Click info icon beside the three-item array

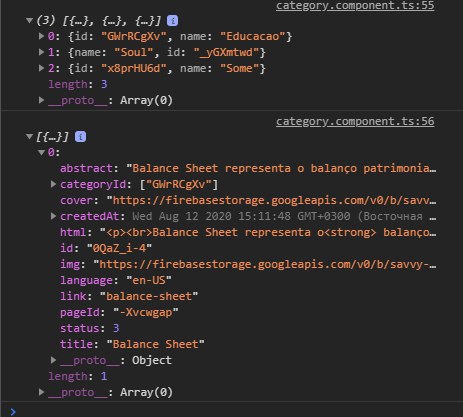click(x=172, y=21)
